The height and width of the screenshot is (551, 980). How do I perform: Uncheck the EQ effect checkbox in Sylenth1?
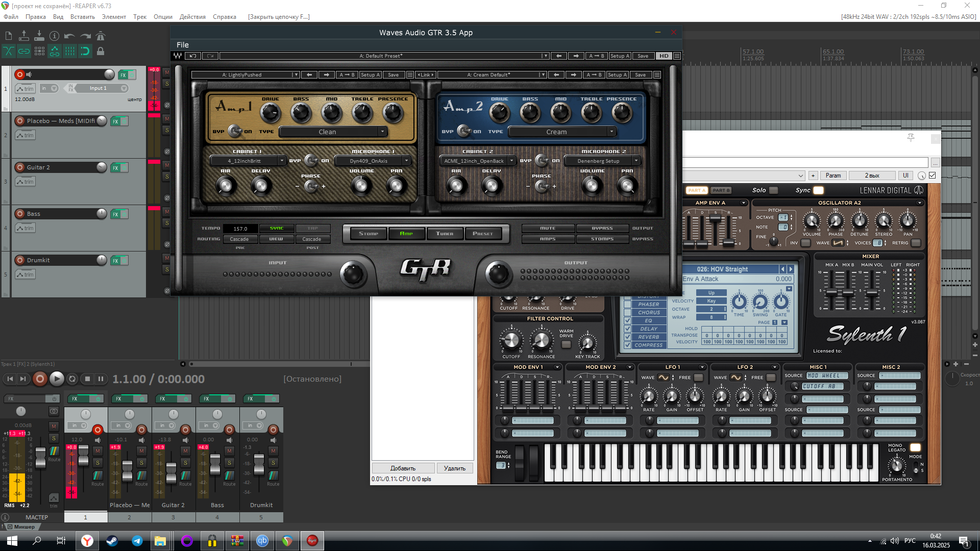click(x=627, y=321)
